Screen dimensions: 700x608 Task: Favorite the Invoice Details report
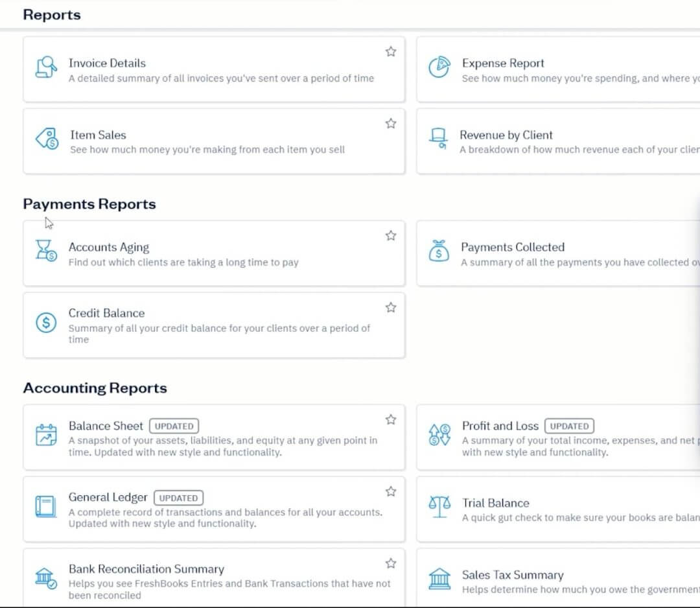(x=390, y=51)
